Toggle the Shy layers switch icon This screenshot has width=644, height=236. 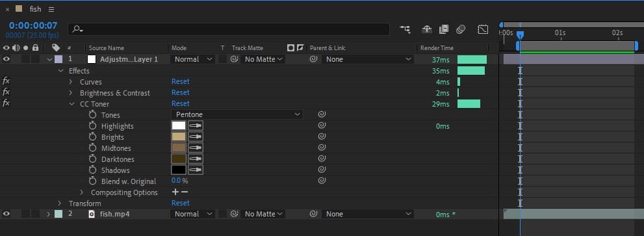point(427,29)
